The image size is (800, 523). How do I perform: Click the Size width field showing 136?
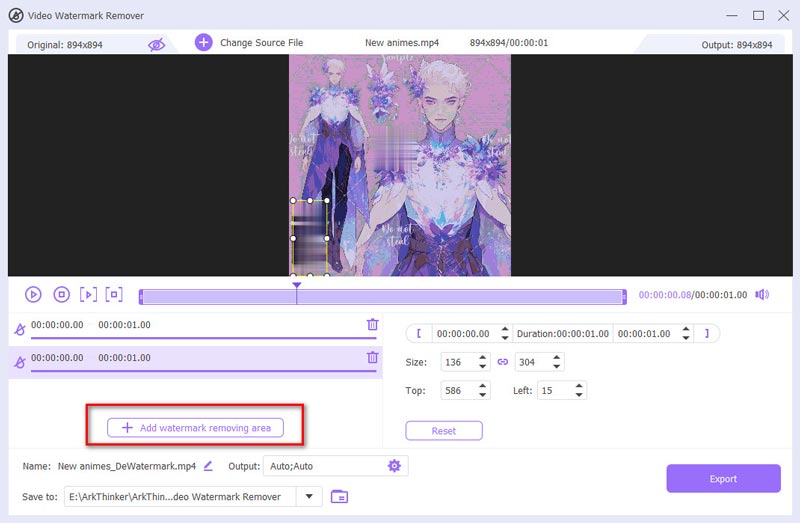click(458, 362)
